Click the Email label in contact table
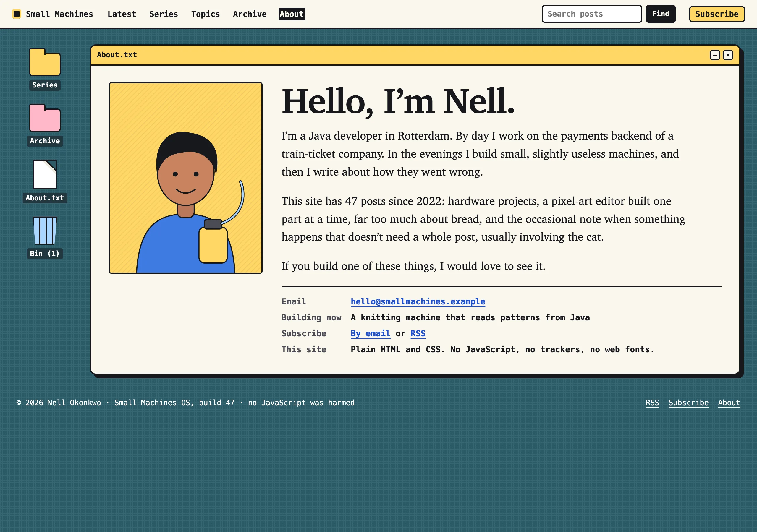 click(x=294, y=301)
